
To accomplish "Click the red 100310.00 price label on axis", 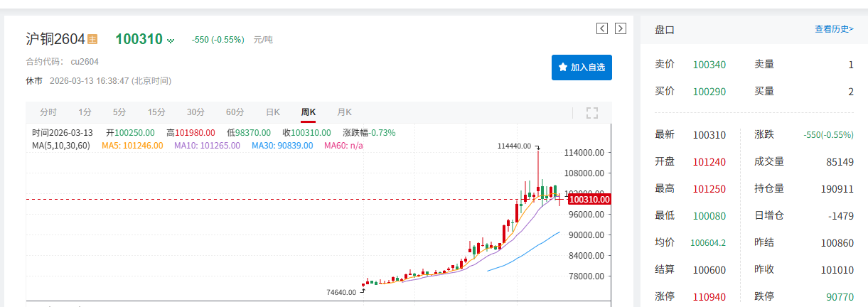I will click(x=589, y=200).
